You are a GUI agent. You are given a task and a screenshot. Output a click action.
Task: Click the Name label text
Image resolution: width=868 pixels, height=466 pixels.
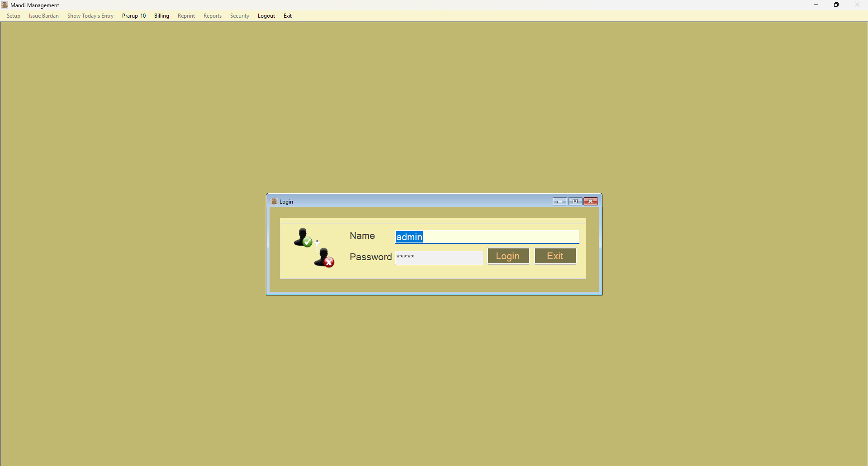click(362, 236)
